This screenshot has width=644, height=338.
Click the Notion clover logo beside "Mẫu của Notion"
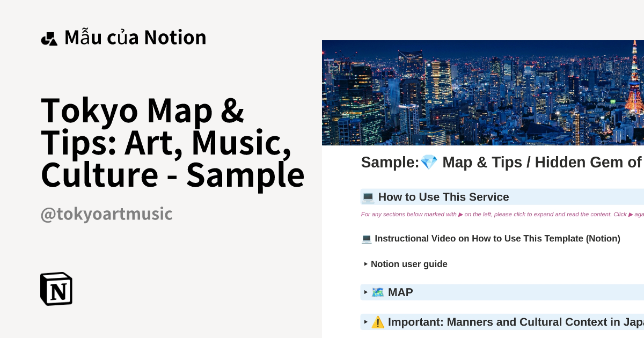(49, 36)
